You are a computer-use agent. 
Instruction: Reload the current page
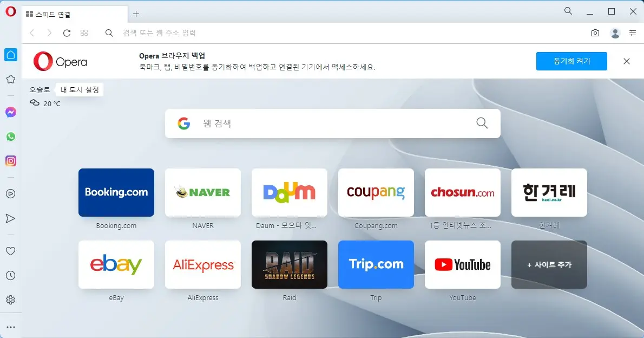point(67,33)
